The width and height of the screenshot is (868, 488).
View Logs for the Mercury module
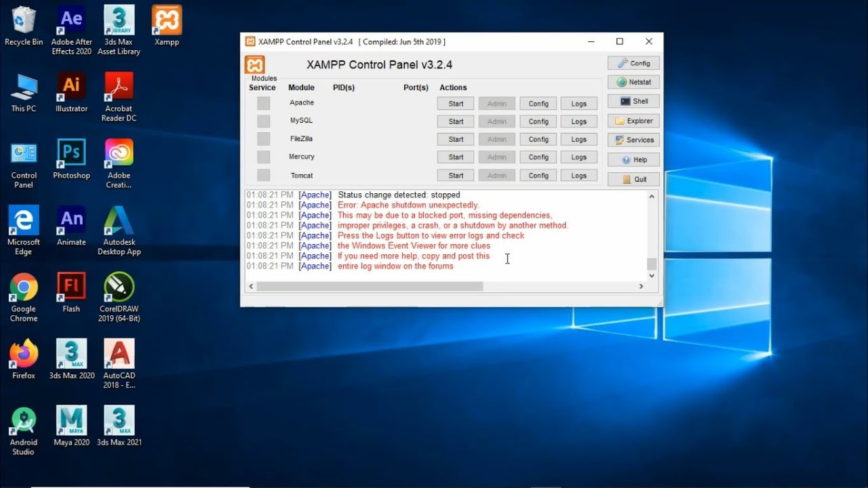coord(579,157)
